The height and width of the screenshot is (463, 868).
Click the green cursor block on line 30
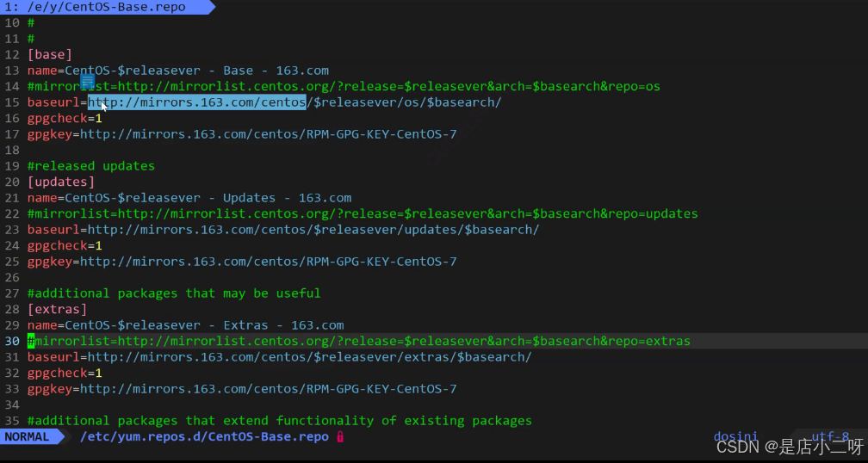click(31, 342)
